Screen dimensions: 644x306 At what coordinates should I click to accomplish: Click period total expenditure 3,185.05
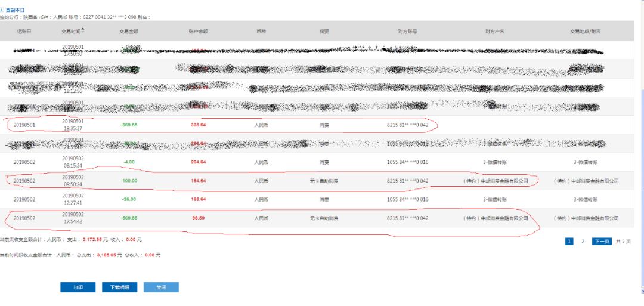click(107, 255)
